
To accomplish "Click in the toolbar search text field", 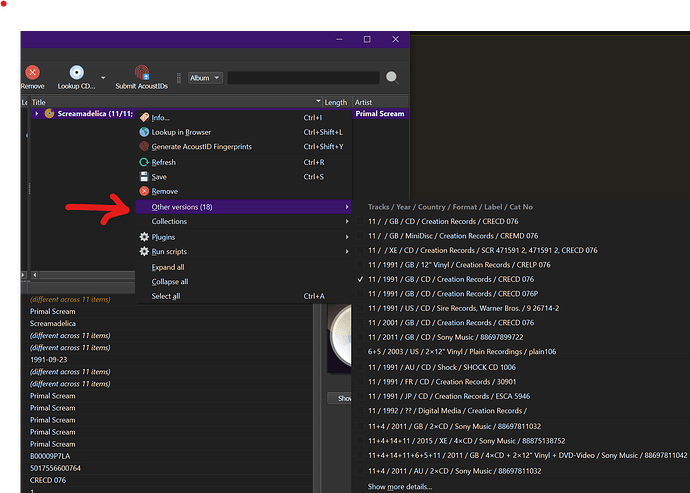I will [303, 77].
